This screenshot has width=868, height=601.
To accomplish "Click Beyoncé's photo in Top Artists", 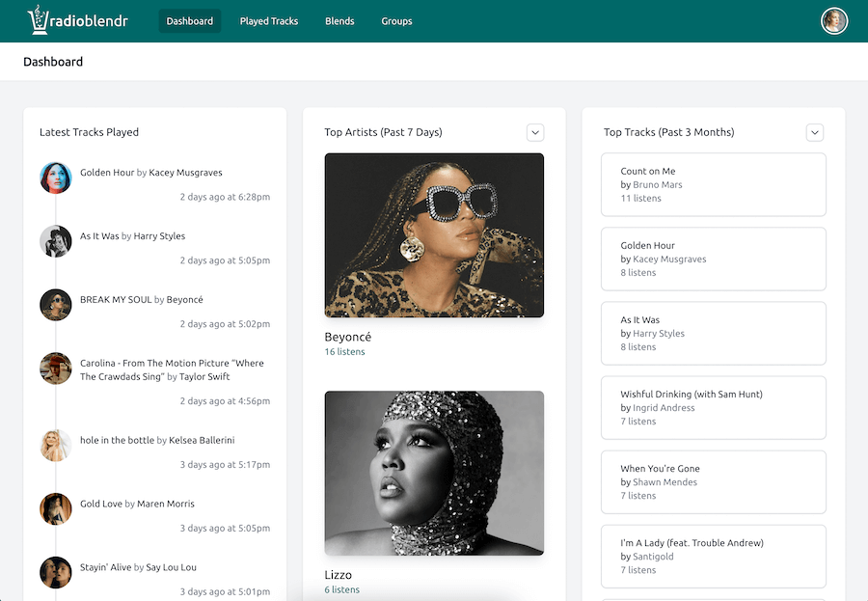I will tap(434, 234).
